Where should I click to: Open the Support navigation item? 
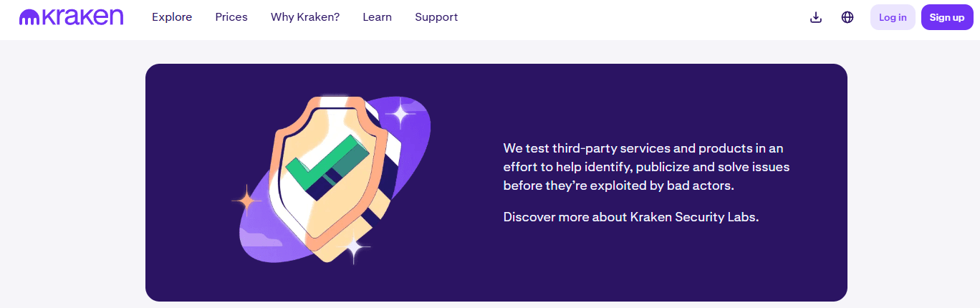pyautogui.click(x=436, y=17)
